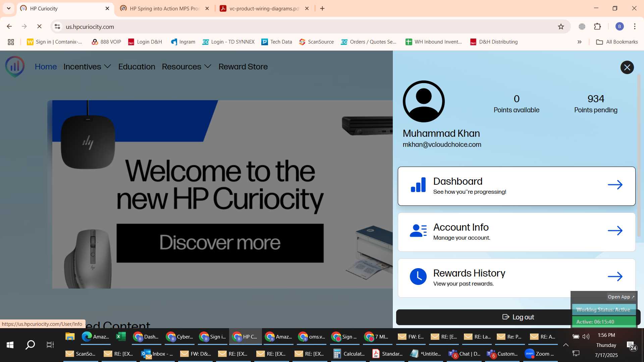
Task: Open the Rewards History card
Action: (x=517, y=278)
